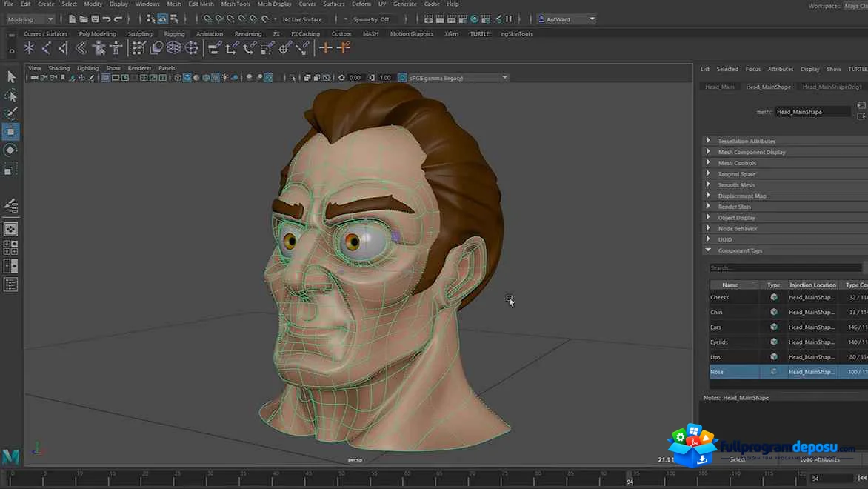This screenshot has width=868, height=489.
Task: Click the Save Scene icon
Action: 96,19
